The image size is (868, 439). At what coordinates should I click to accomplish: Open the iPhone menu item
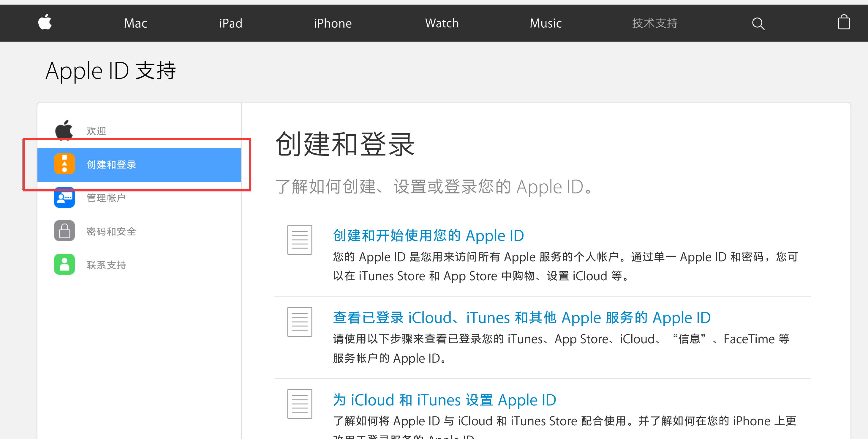tap(333, 23)
